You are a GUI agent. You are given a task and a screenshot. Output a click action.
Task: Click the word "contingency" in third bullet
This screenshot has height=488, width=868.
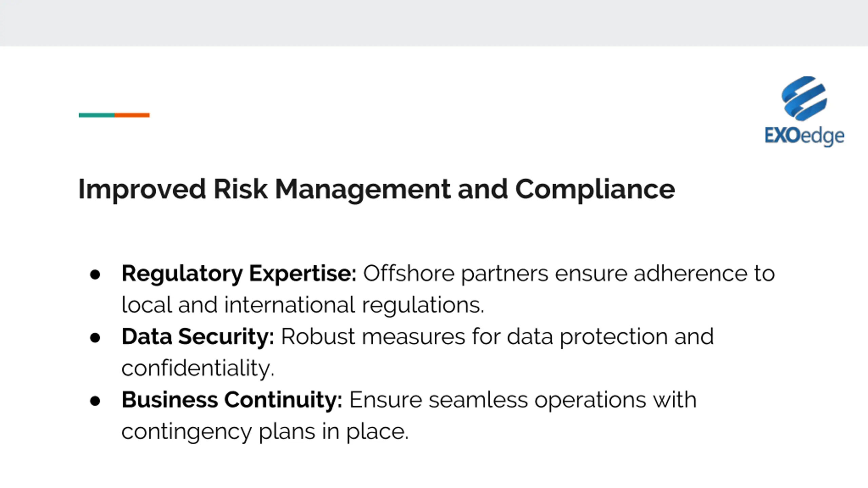click(186, 432)
